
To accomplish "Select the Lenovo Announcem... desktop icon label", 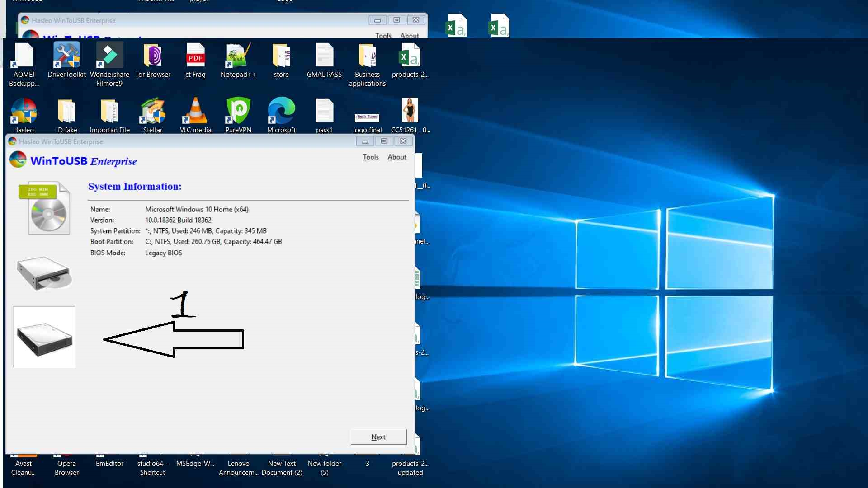I will coord(238,468).
